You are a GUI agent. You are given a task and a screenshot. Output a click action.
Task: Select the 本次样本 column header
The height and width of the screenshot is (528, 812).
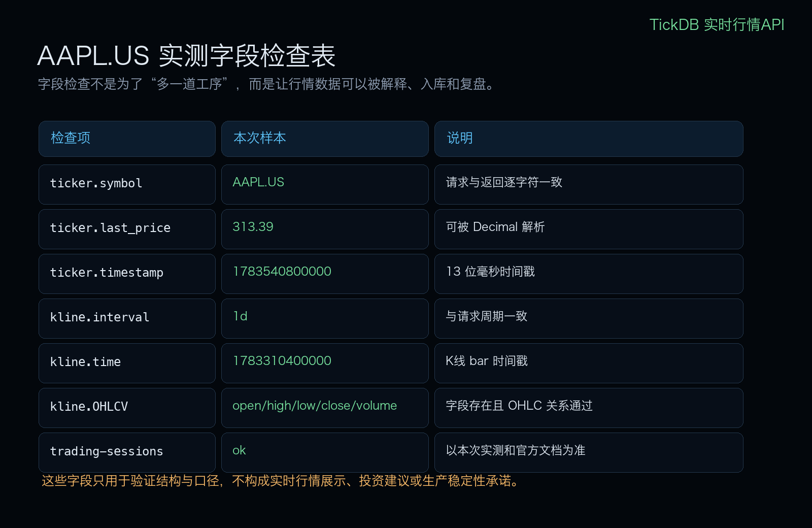325,139
